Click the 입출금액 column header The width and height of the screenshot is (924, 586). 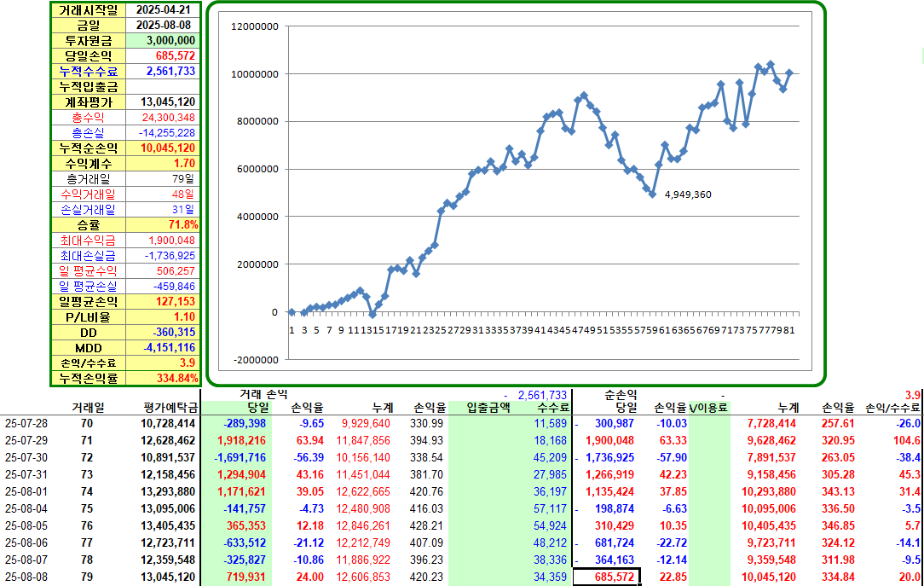488,408
